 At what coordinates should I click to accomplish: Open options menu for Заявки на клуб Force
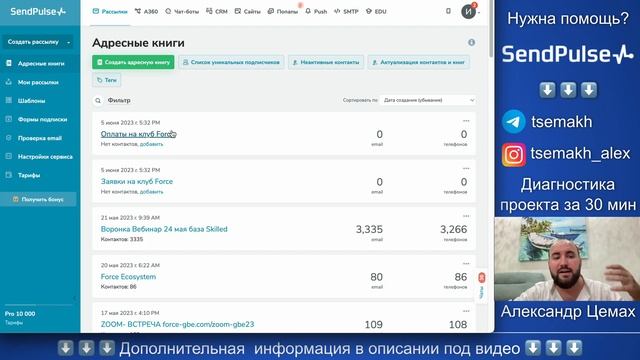[466, 168]
